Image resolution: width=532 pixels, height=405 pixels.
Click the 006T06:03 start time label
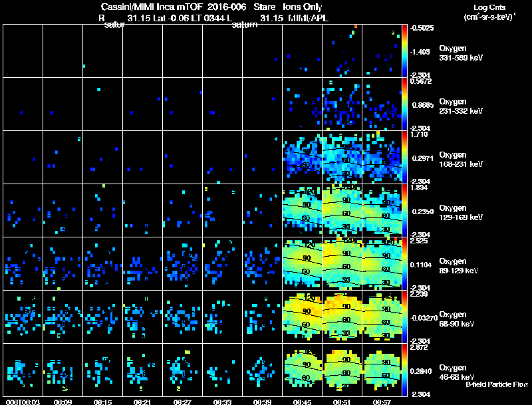click(23, 402)
